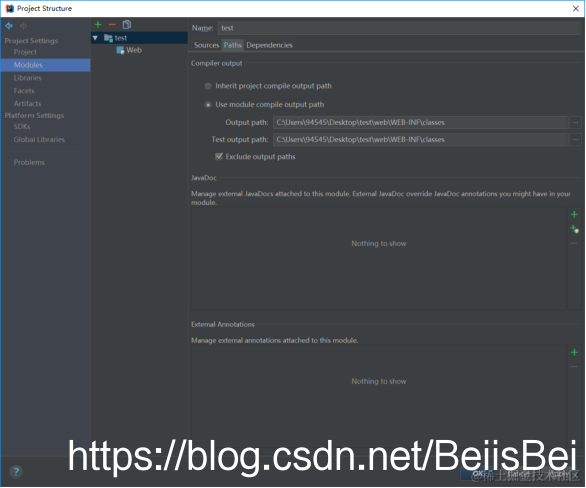This screenshot has width=586, height=488.
Task: Open the Artifacts settings section
Action: pyautogui.click(x=28, y=104)
